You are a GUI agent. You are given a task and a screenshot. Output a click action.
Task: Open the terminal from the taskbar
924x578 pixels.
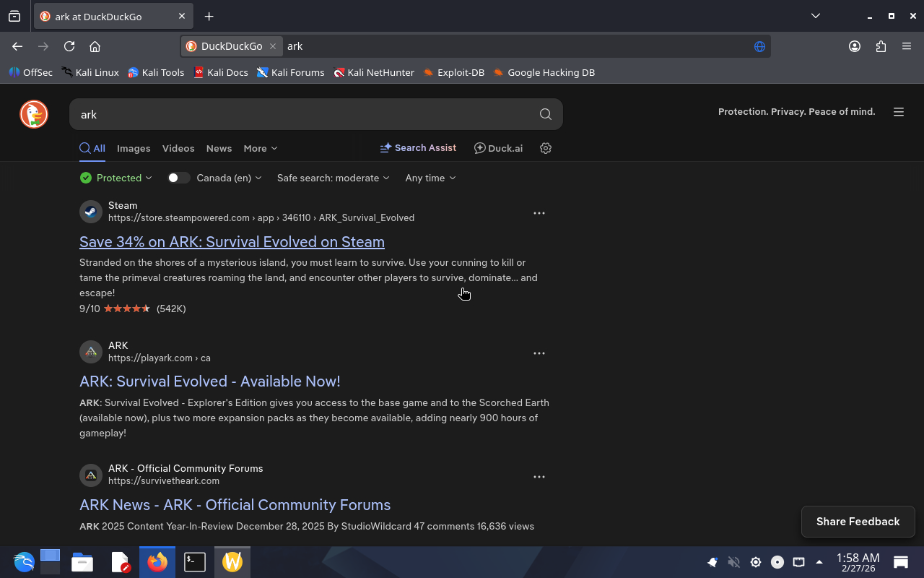(195, 561)
